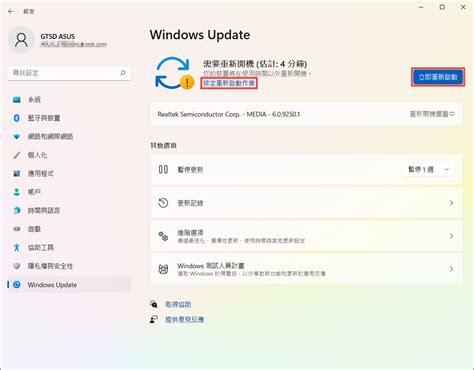Click the update sync status icon
474x370 pixels.
pos(174,73)
